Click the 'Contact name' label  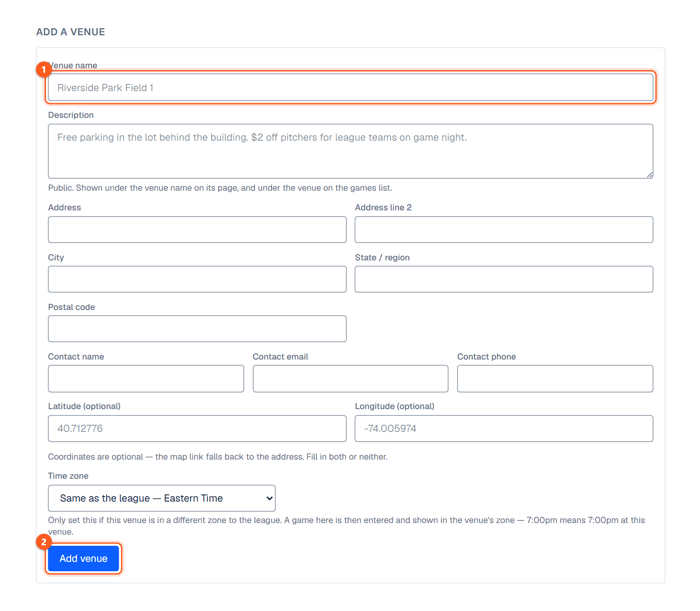click(x=76, y=356)
